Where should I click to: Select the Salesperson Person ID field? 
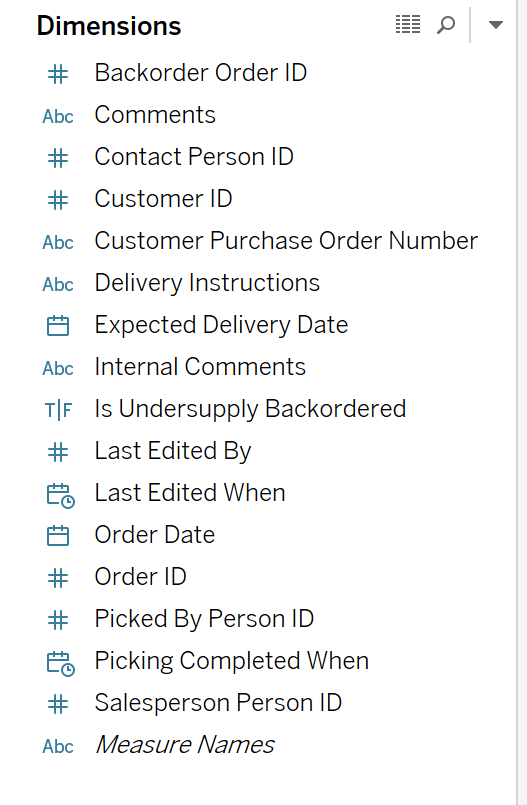pos(218,703)
